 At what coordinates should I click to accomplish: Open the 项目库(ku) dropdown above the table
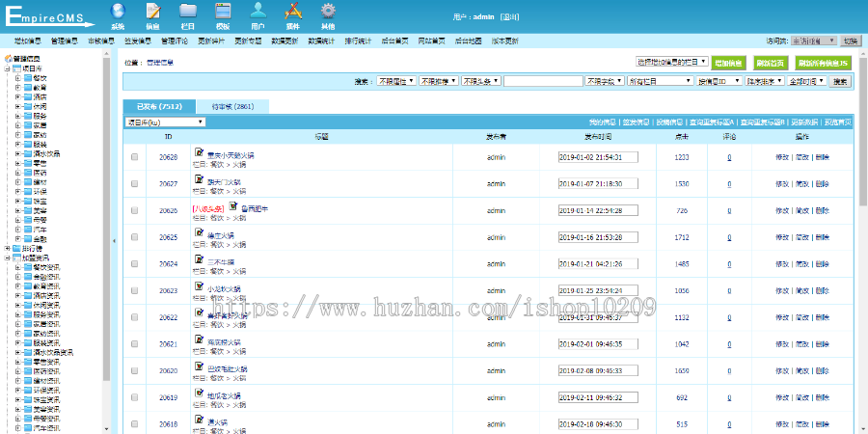point(165,122)
